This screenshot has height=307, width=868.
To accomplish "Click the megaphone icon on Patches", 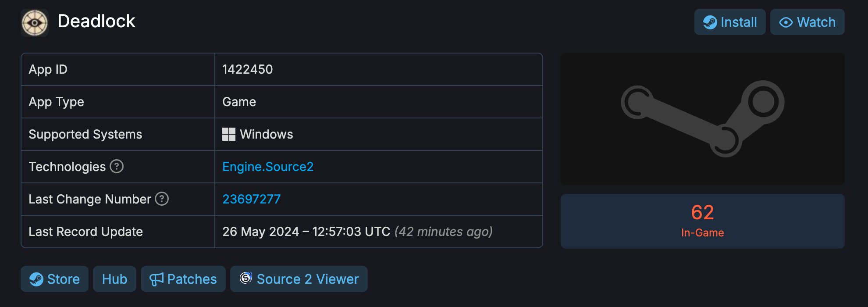I will tap(157, 279).
